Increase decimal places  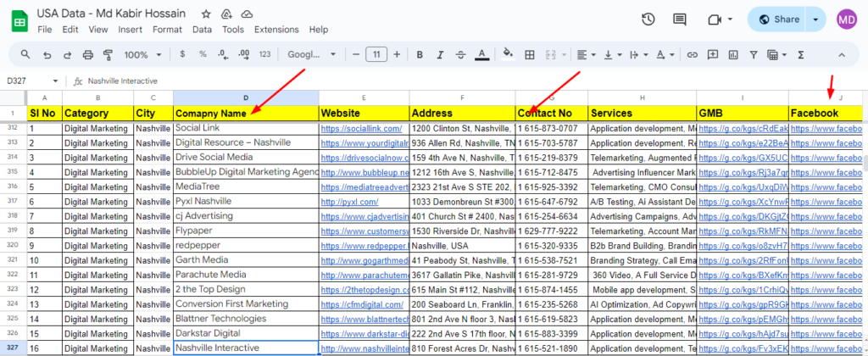pyautogui.click(x=243, y=54)
